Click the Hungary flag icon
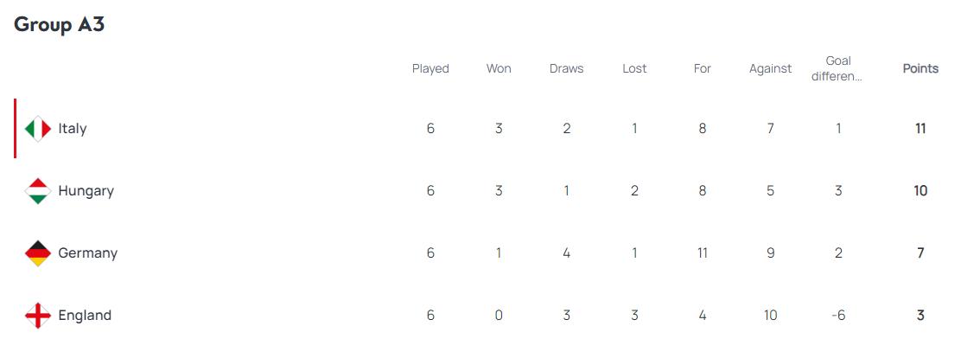 pos(38,191)
